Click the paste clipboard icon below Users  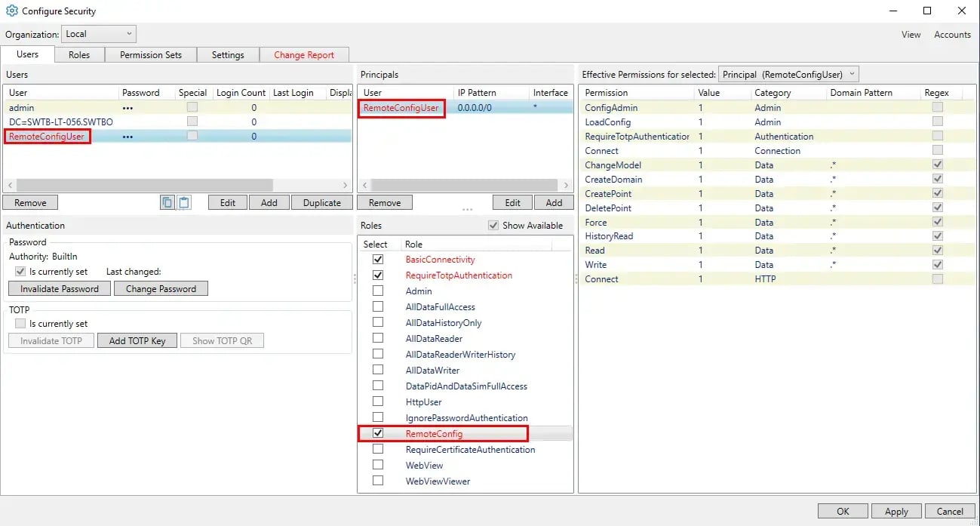[x=183, y=202]
